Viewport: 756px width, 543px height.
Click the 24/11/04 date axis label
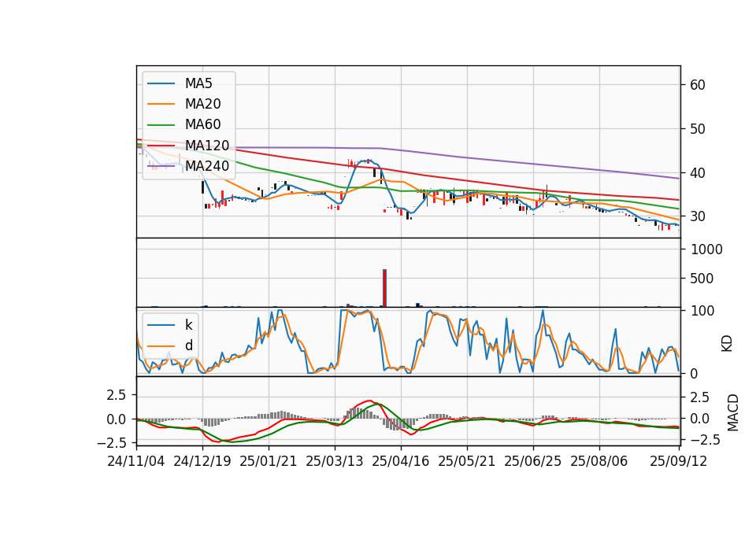[136, 461]
